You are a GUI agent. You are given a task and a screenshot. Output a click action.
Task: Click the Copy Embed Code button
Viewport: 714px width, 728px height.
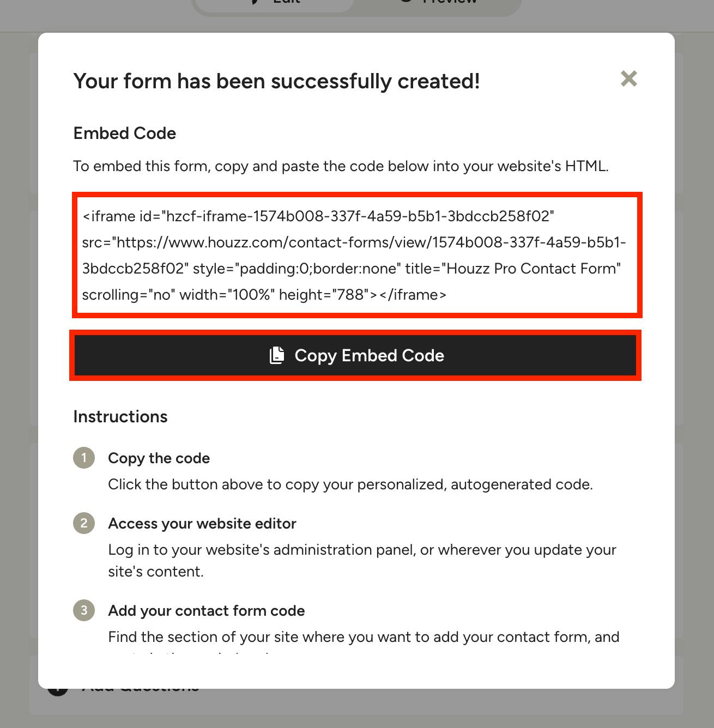[x=355, y=355]
